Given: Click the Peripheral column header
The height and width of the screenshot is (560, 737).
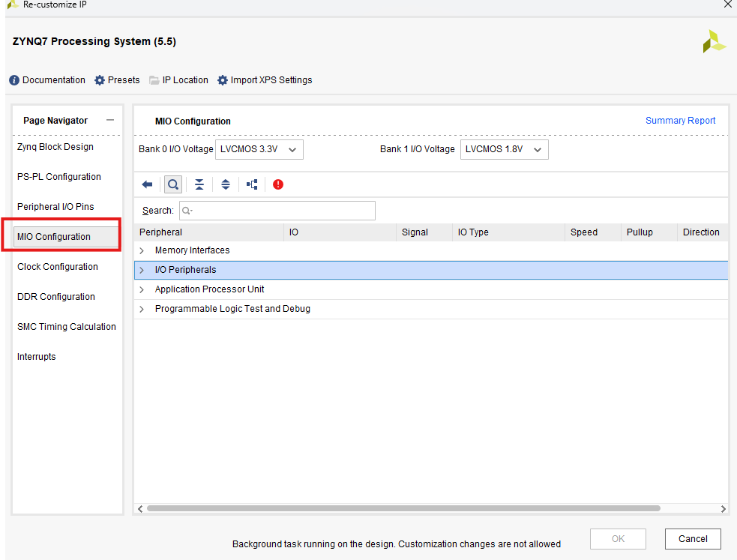Looking at the screenshot, I should (208, 232).
